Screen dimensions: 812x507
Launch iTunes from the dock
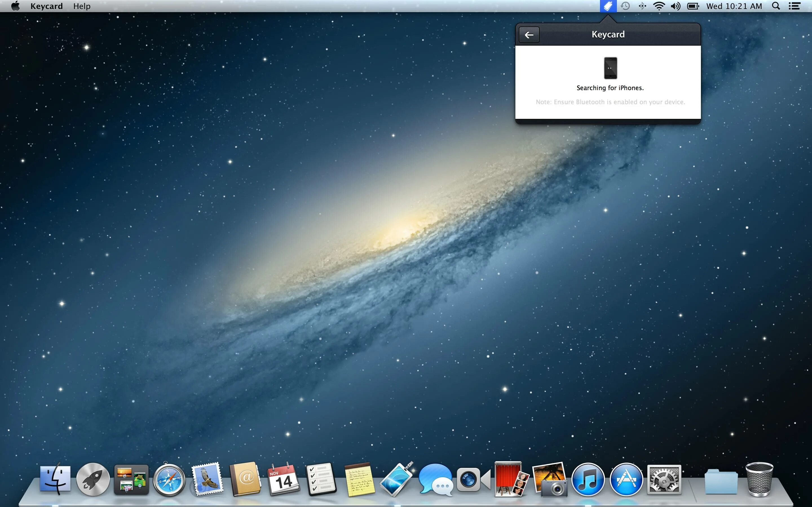[x=588, y=480]
